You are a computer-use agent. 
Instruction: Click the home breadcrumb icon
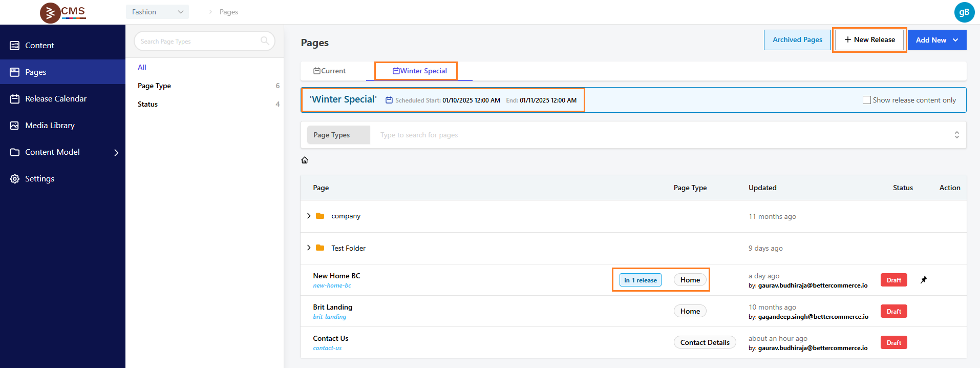point(305,160)
